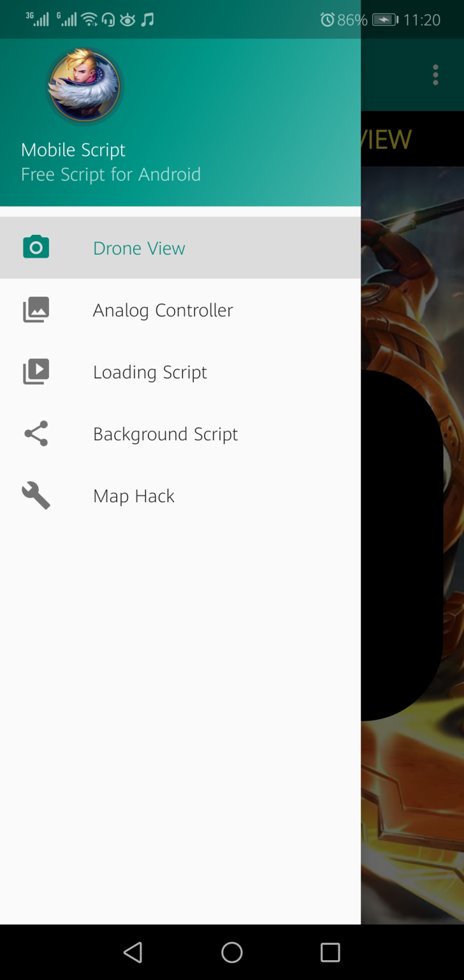Open Map Hack menu item
This screenshot has width=464, height=980.
(x=180, y=495)
